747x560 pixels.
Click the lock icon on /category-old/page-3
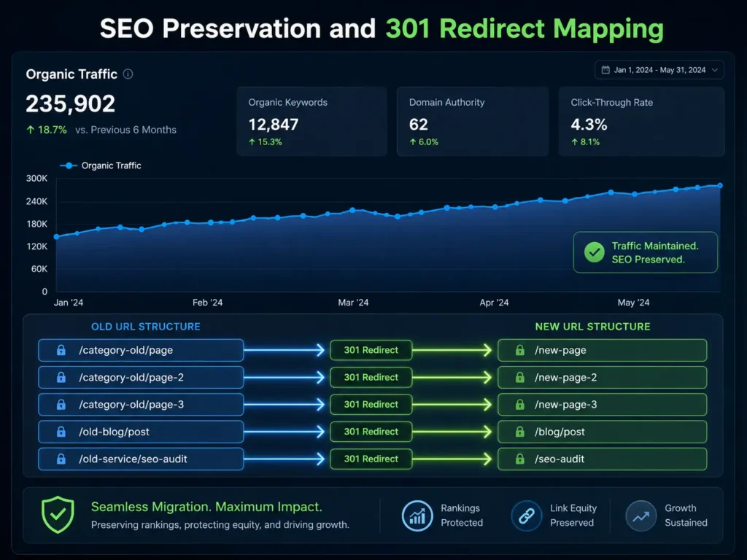click(x=61, y=404)
